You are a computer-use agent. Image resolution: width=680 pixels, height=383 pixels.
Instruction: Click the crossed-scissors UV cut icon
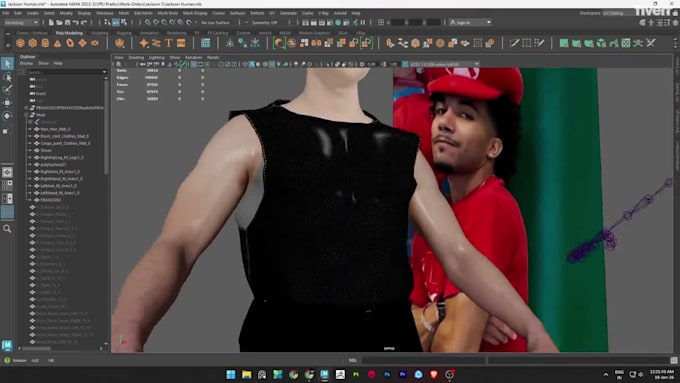point(651,43)
